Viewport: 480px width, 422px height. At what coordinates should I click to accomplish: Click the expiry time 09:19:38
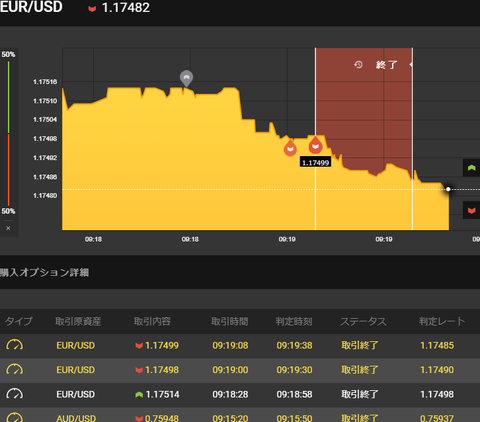(x=294, y=345)
